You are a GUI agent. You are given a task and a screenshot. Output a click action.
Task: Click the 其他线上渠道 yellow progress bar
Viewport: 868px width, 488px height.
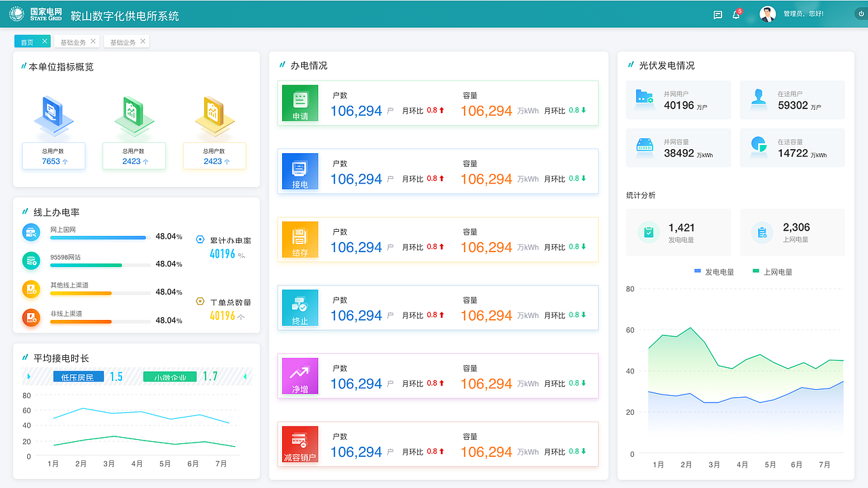[x=81, y=293]
